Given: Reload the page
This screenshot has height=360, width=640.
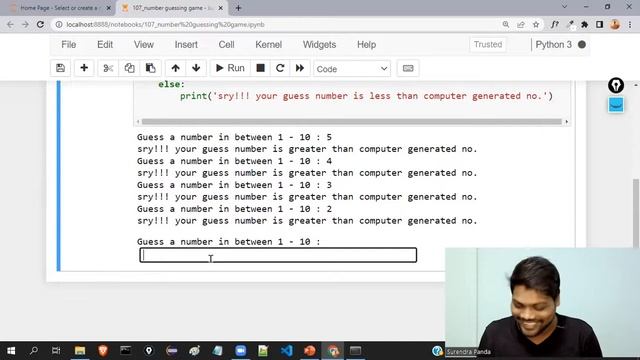Looking at the screenshot, I should tap(40, 24).
